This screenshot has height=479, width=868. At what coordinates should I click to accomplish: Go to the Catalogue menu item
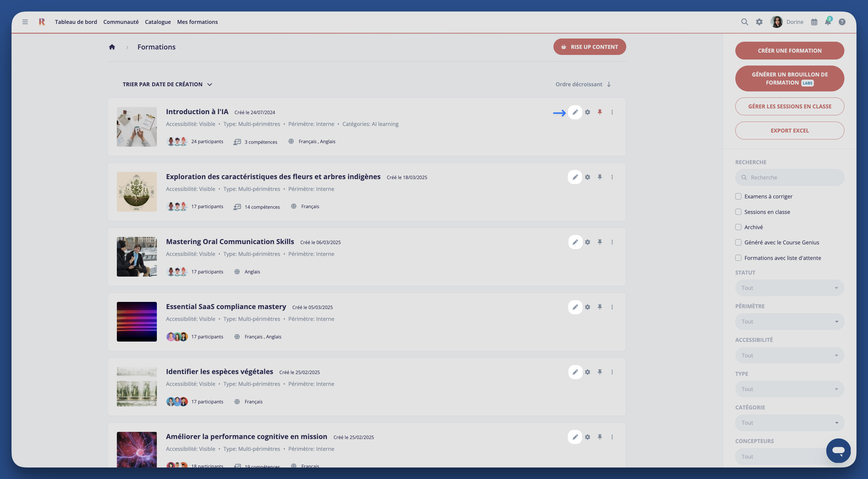click(158, 22)
